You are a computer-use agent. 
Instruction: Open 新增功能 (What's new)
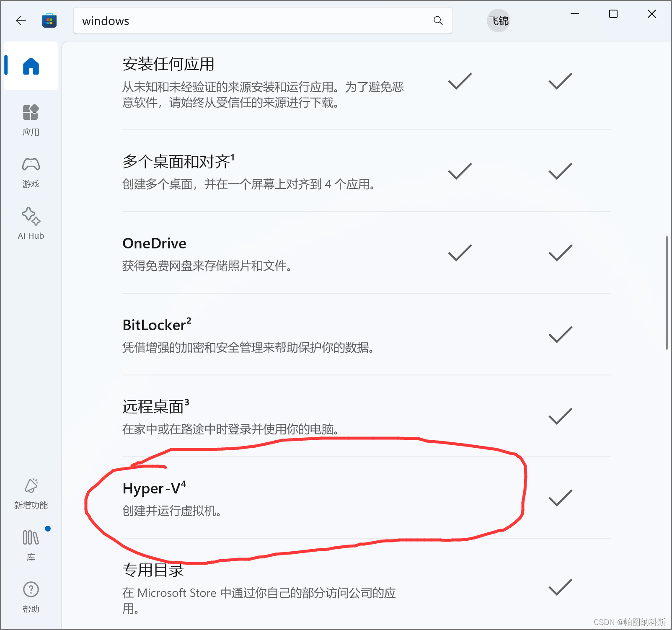pyautogui.click(x=31, y=494)
